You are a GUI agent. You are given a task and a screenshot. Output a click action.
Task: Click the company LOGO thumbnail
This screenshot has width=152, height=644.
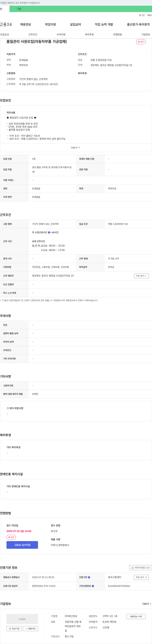click(22, 619)
